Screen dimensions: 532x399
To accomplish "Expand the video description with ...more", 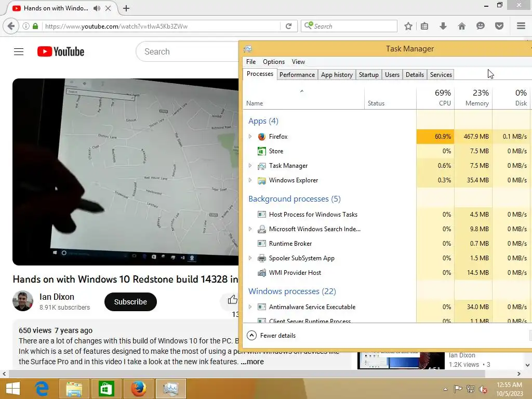I will click(252, 362).
